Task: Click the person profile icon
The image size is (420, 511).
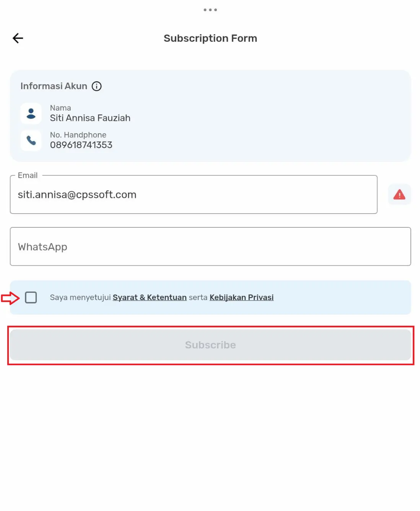Action: [31, 114]
